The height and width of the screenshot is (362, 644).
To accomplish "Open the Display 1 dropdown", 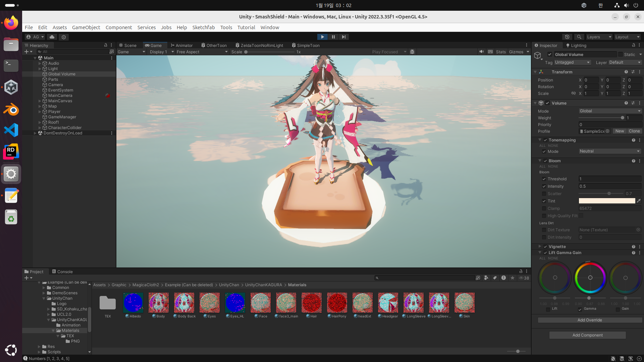I will 162,52.
